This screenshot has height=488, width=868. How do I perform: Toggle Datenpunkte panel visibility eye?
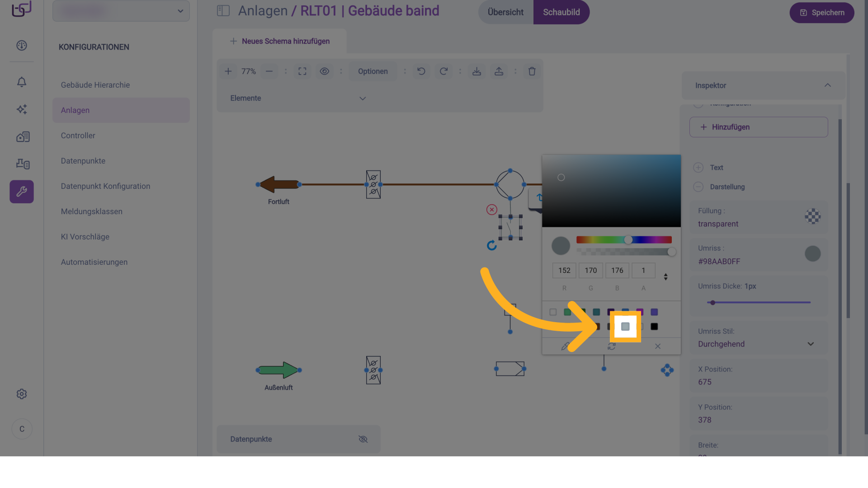click(363, 439)
